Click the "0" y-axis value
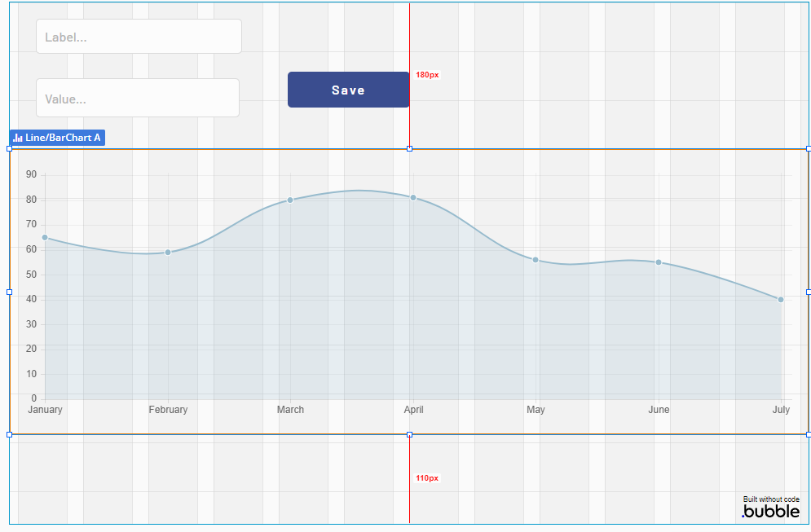811x532 pixels. (34, 398)
